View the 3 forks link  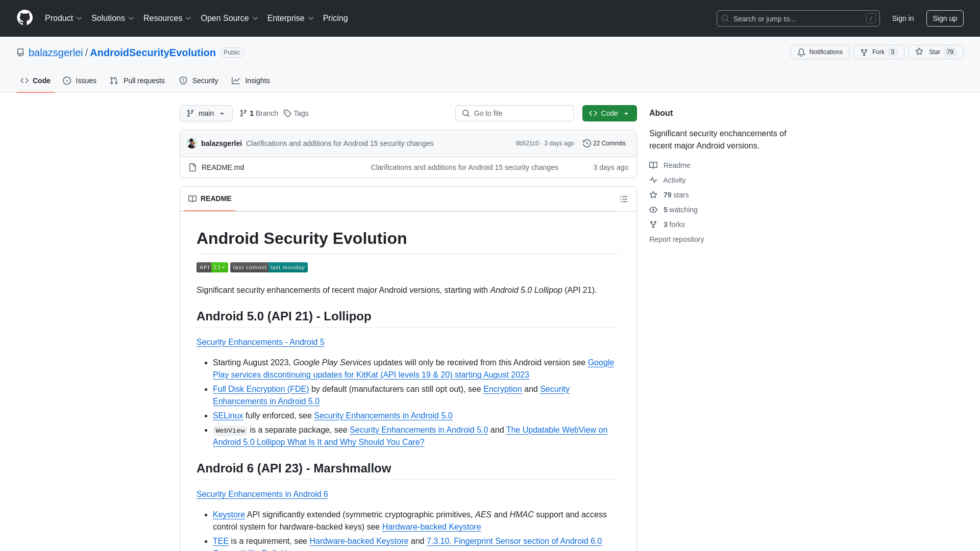[x=667, y=224]
